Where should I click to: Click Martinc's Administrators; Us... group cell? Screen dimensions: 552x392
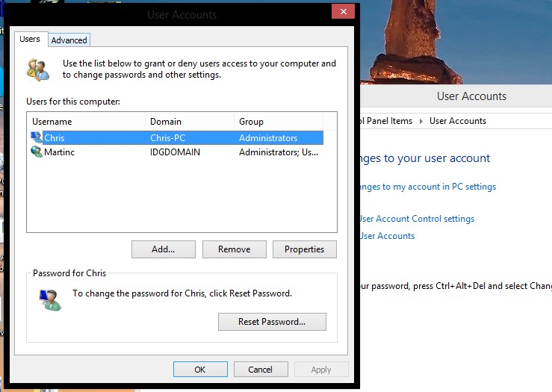(279, 152)
